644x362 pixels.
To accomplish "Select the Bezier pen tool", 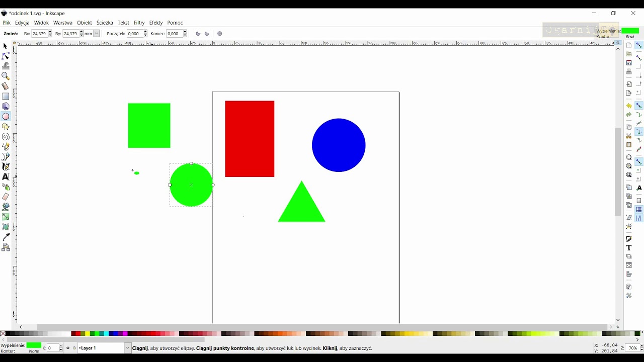I will click(6, 157).
